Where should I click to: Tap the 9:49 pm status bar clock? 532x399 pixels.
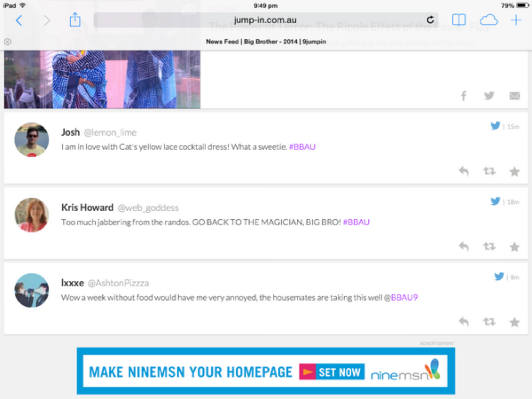[265, 5]
